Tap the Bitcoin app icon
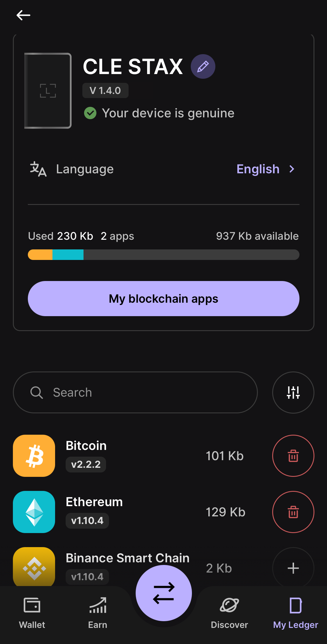327x644 pixels. pos(34,456)
